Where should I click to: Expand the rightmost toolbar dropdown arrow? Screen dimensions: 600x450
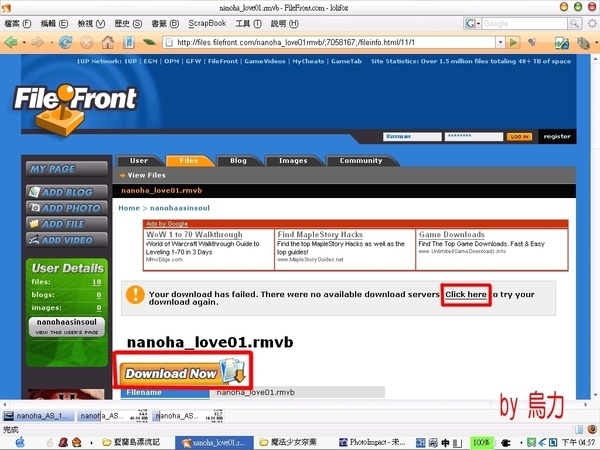point(596,43)
